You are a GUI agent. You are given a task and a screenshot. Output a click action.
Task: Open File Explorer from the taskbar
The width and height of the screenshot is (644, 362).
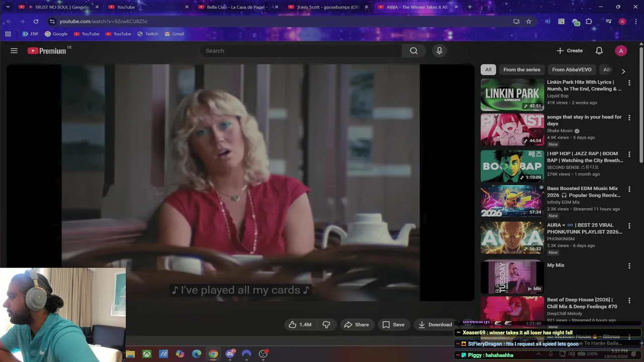tap(130, 354)
